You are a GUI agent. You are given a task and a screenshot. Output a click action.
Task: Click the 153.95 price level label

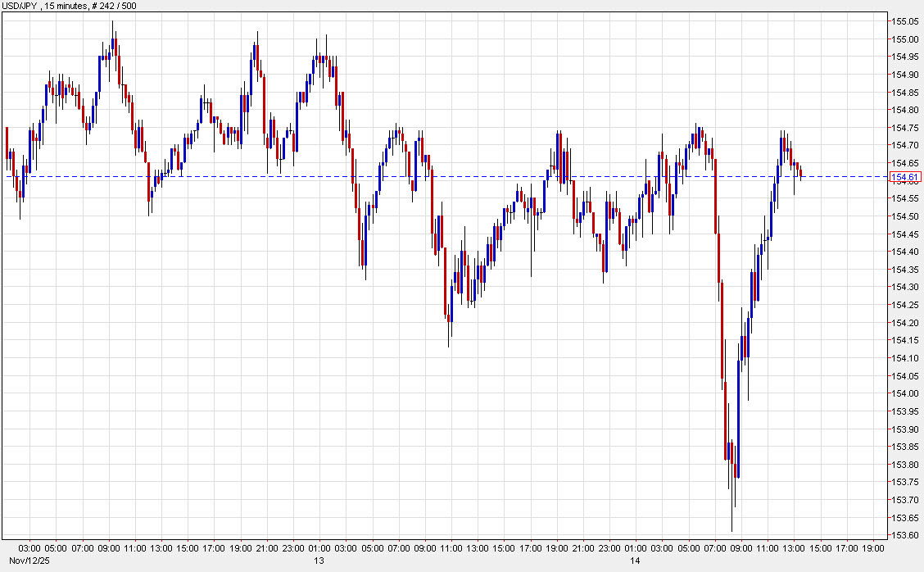[x=905, y=411]
